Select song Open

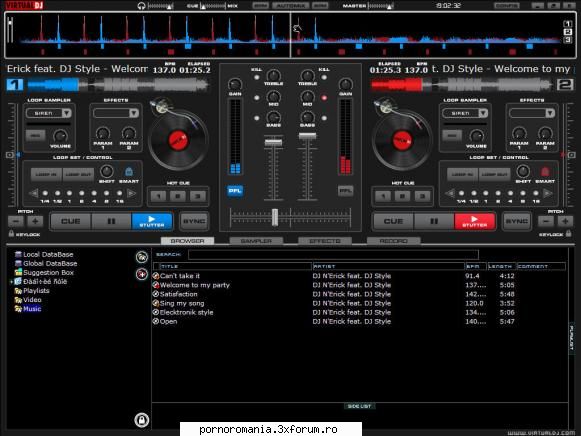coord(169,322)
